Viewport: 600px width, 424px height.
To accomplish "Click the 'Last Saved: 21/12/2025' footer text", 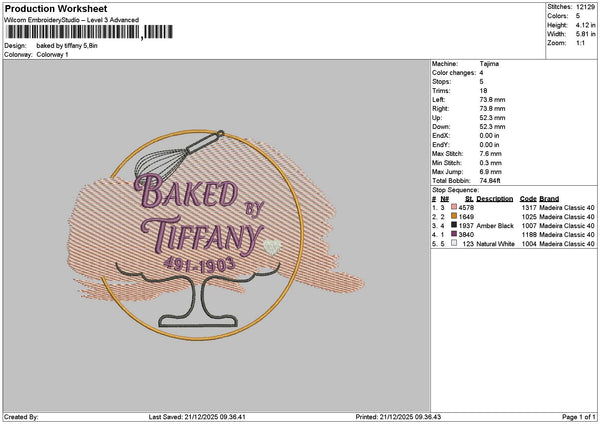I will (197, 417).
